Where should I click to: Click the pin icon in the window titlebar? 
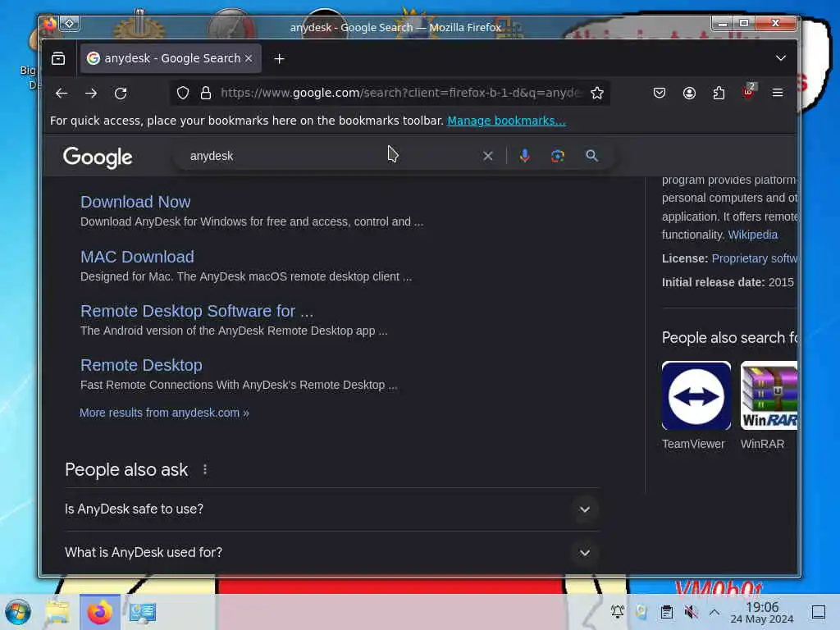70,24
